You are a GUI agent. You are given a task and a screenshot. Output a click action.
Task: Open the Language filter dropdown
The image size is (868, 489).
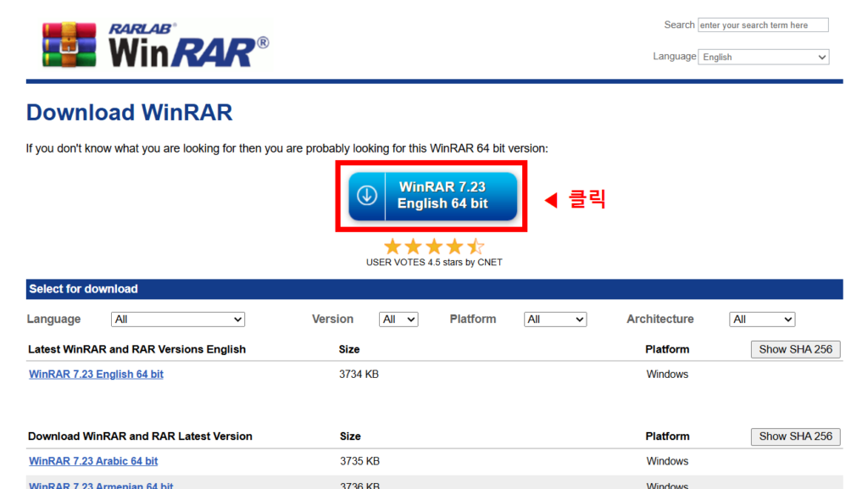tap(178, 320)
